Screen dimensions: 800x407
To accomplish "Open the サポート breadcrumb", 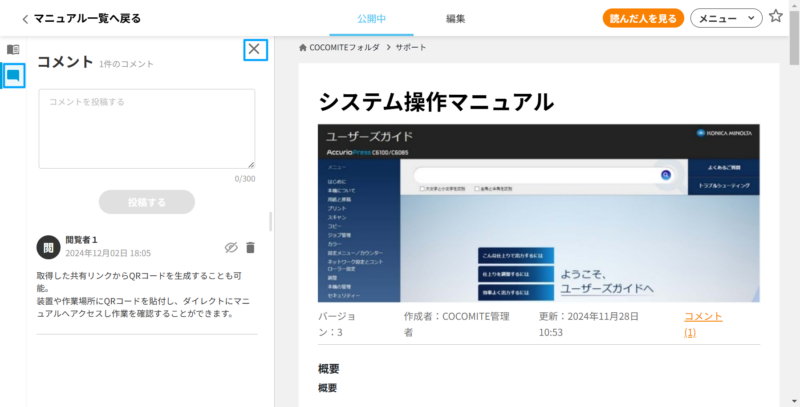I will tap(411, 47).
